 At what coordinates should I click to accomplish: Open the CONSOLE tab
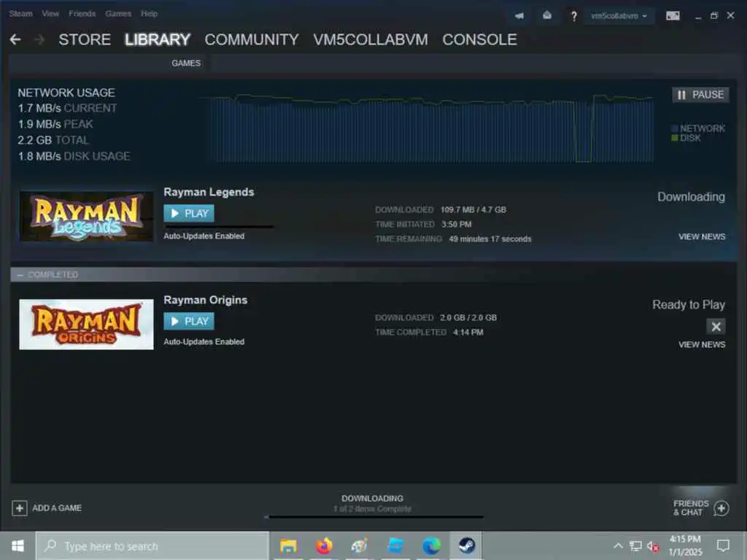click(479, 39)
